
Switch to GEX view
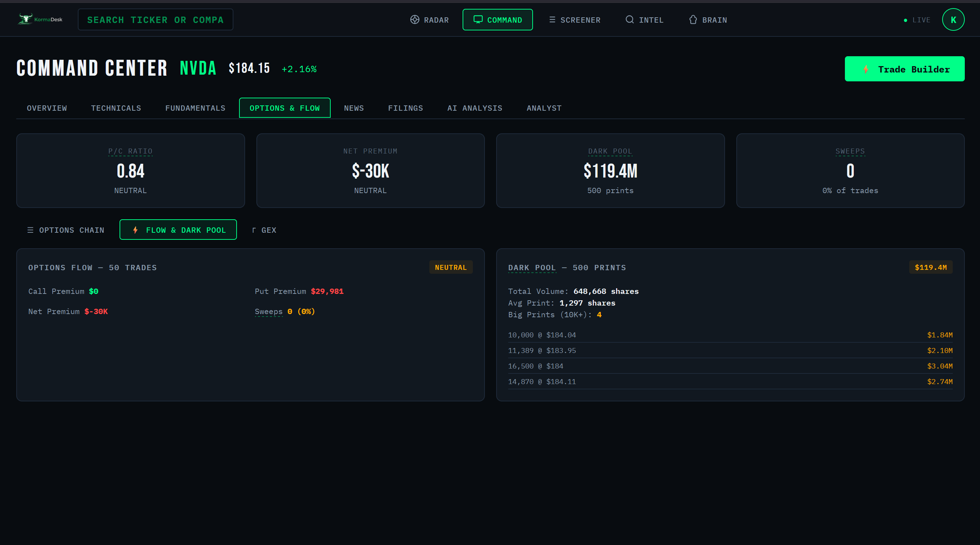click(x=264, y=230)
